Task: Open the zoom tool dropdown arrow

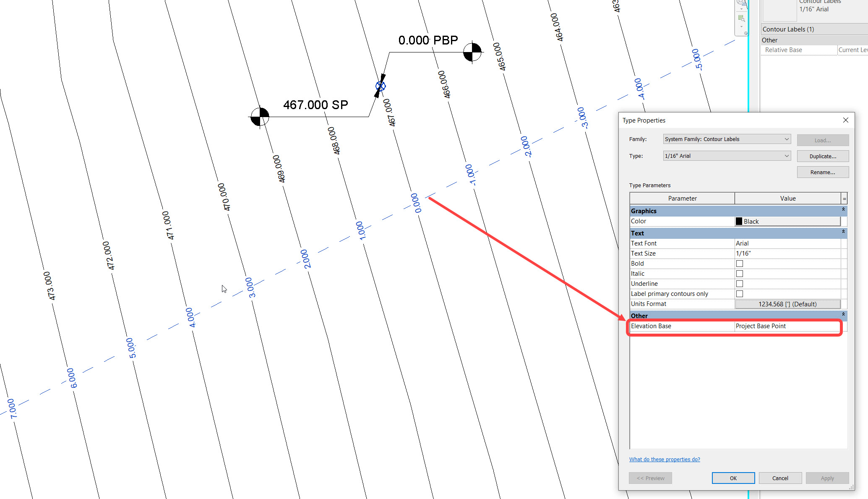Action: [x=741, y=26]
